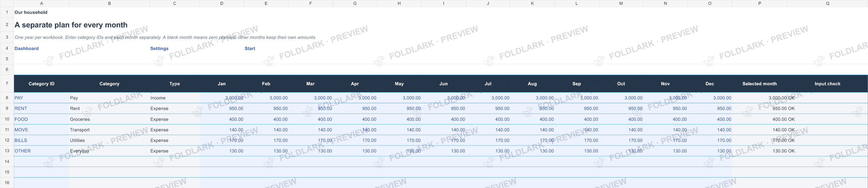The image size is (868, 188).
Task: Click the BILLS category ID cell
Action: pos(42,140)
